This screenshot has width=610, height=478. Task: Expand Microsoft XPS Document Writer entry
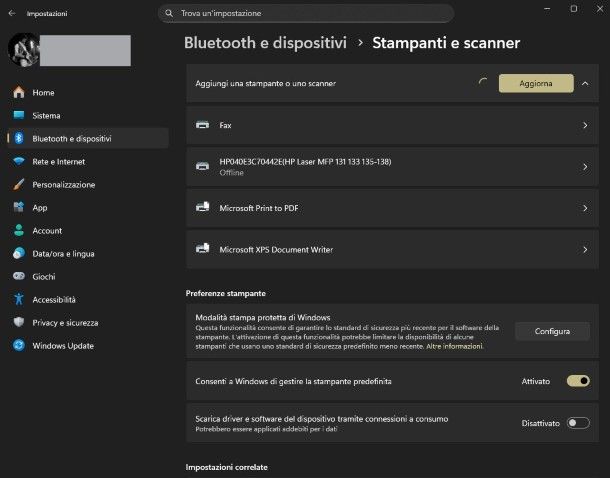click(584, 249)
